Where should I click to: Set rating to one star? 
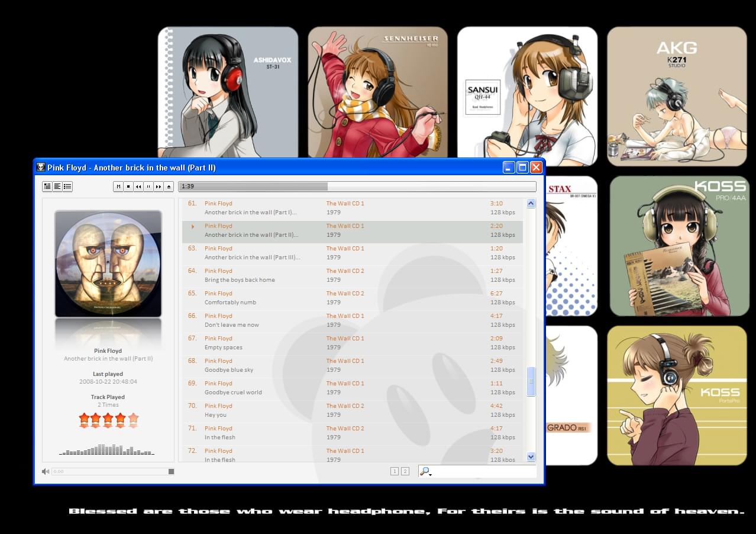click(x=83, y=420)
